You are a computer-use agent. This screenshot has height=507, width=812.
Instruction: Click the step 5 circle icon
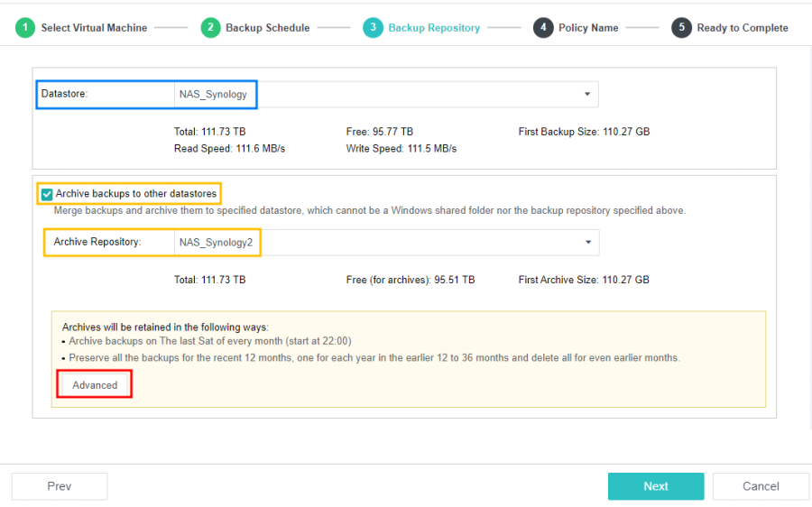pyautogui.click(x=681, y=27)
